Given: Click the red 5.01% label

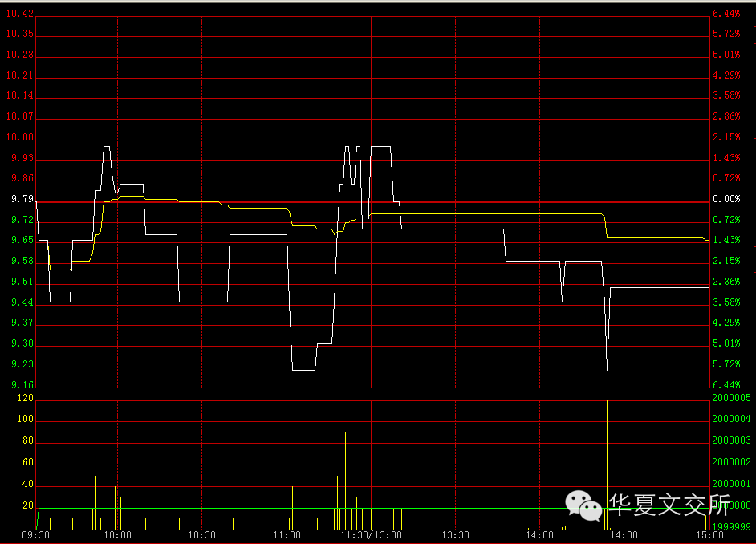Looking at the screenshot, I should click(726, 55).
